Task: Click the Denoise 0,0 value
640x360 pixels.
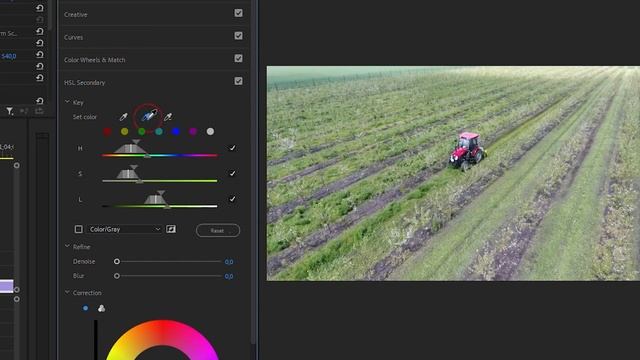Action: pyautogui.click(x=229, y=262)
